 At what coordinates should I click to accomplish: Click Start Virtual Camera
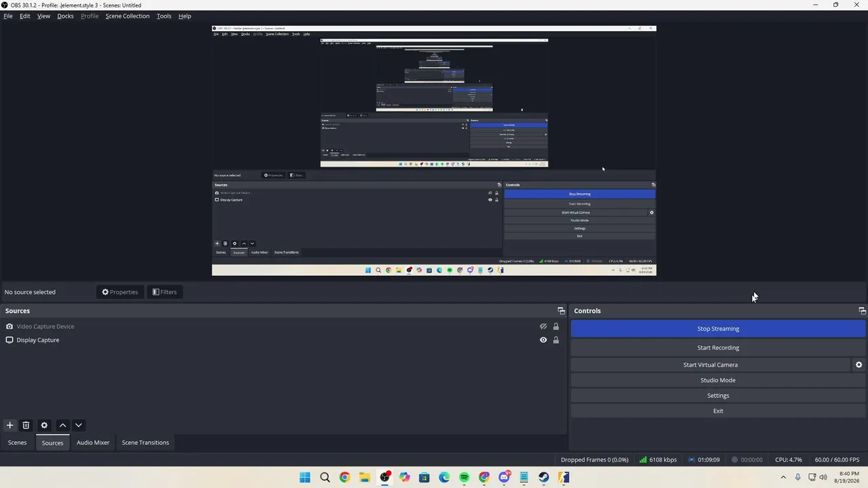tap(710, 365)
